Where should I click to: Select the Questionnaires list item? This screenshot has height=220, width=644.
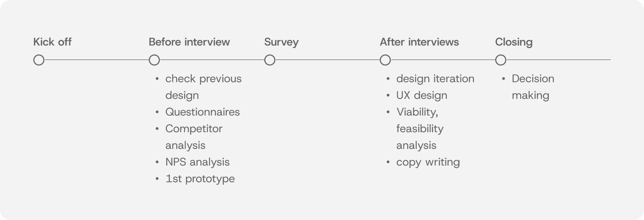198,112
